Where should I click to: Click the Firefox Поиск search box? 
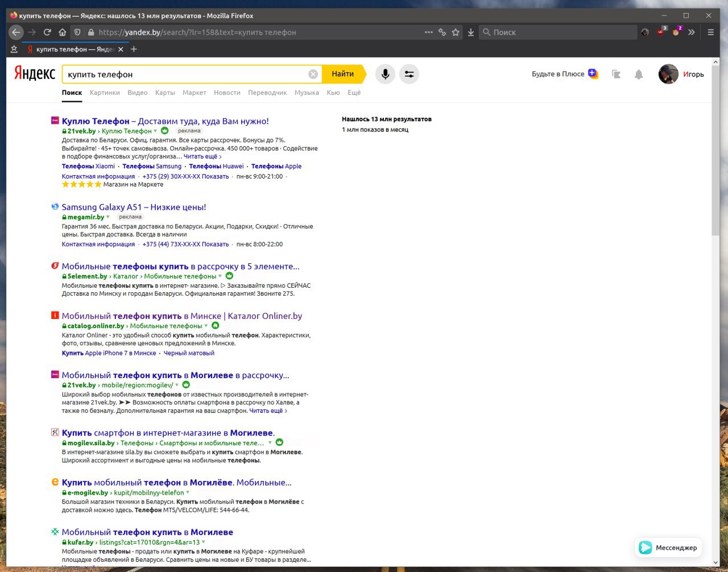coord(557,32)
